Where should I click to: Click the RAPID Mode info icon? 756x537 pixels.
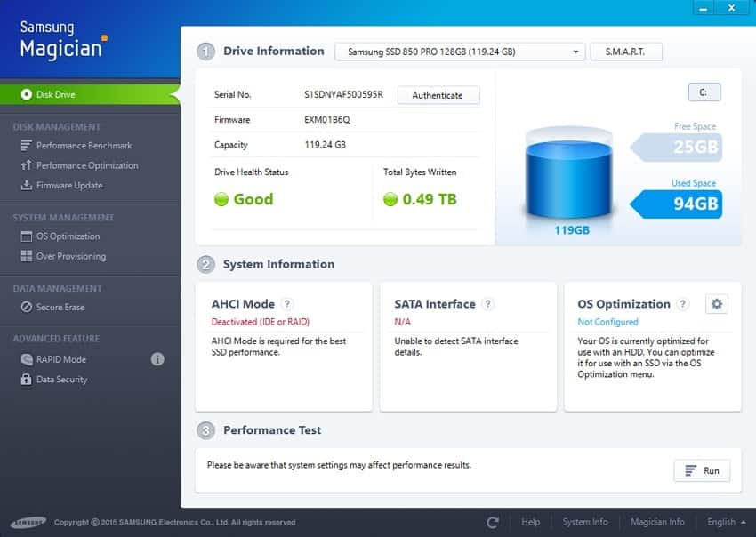157,359
